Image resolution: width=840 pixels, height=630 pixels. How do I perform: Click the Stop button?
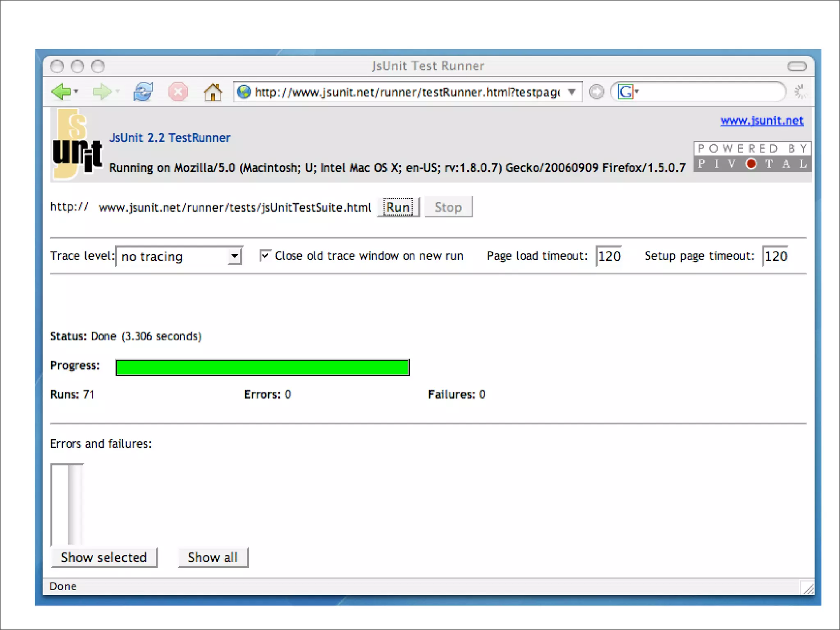448,207
